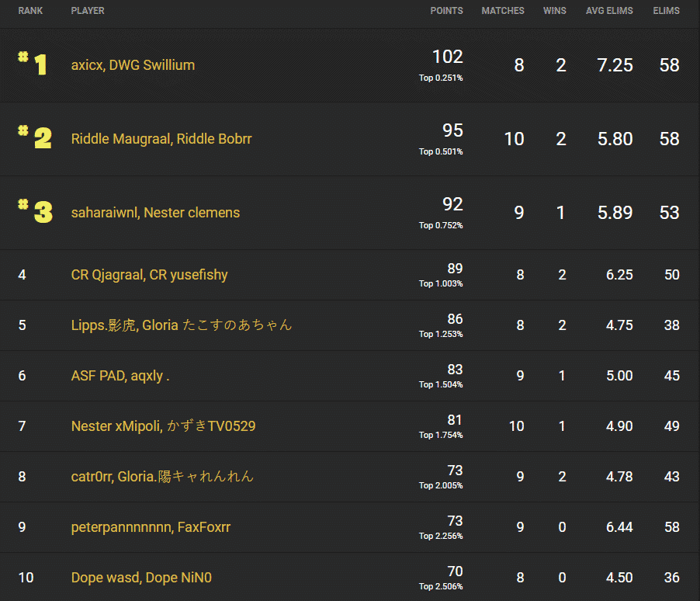This screenshot has width=700, height=601.
Task: Sort by AVG ELIMS column
Action: pyautogui.click(x=609, y=11)
